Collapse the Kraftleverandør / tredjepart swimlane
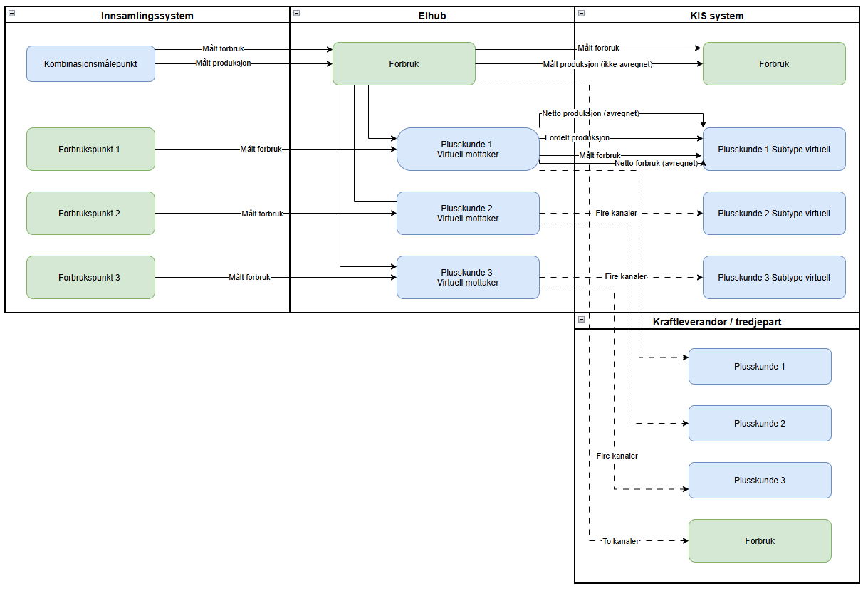 point(581,319)
